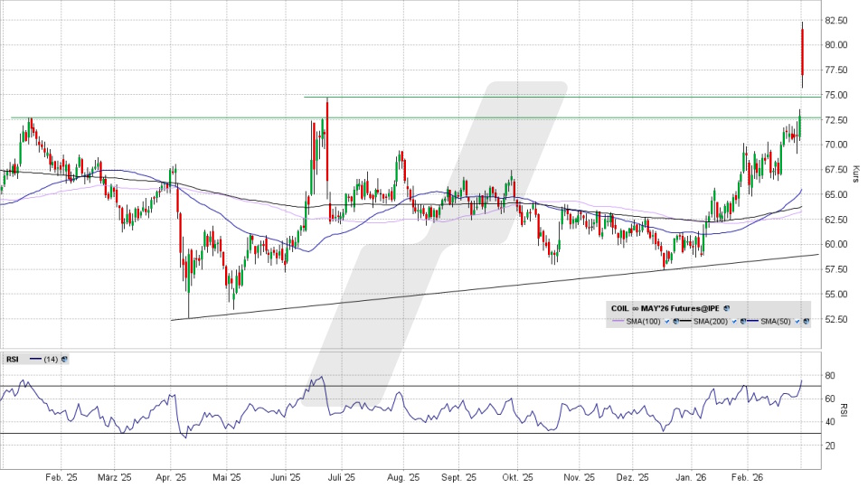Toggle the SMA(100) checkmark
The width and height of the screenshot is (868, 488).
pos(667,322)
